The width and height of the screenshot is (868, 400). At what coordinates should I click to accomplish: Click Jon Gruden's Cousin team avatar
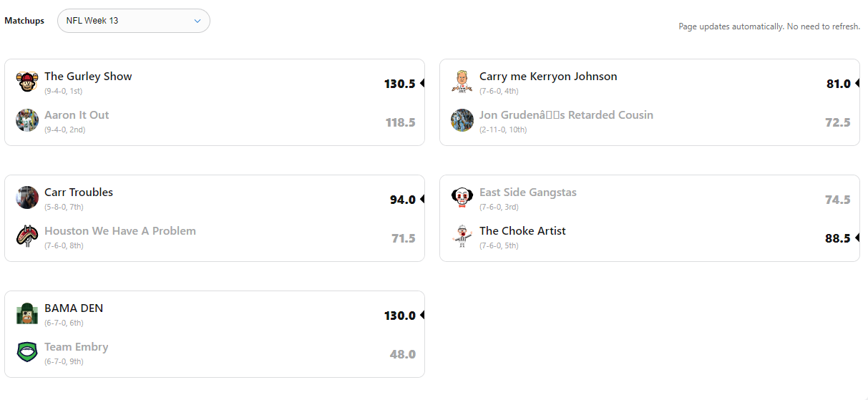click(x=462, y=120)
